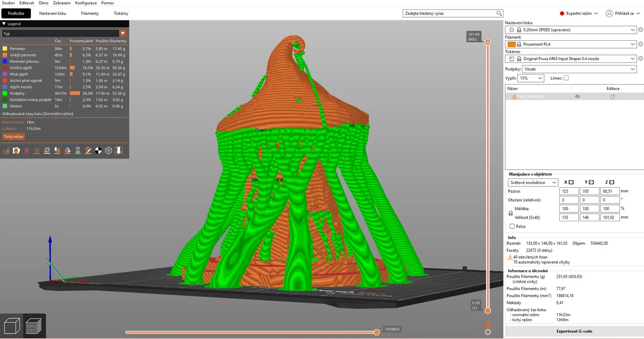This screenshot has height=339, width=644.
Task: Enable the Límec checkbox
Action: (x=566, y=78)
